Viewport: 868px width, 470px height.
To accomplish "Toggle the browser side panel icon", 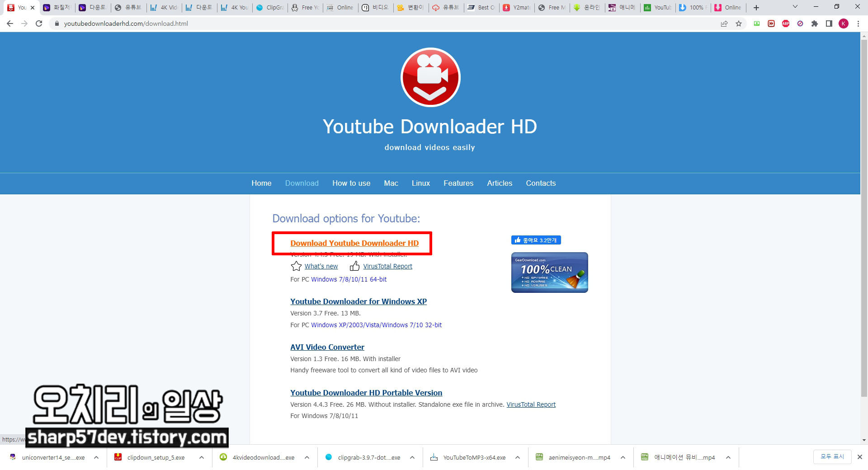I will pos(829,23).
